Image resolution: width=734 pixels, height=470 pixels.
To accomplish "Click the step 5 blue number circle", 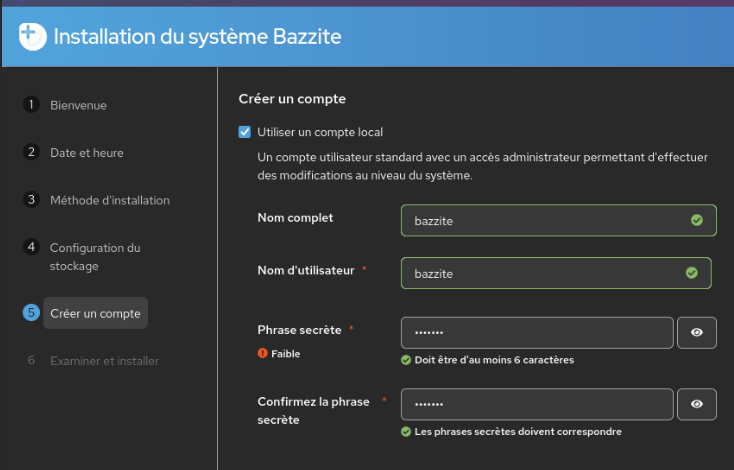I will coord(31,313).
